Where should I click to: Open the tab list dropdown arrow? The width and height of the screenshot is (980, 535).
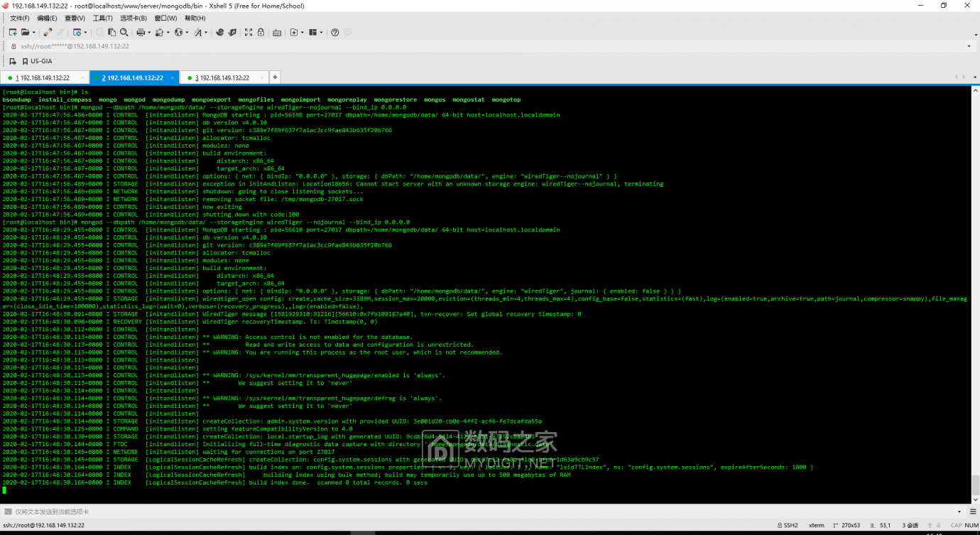pyautogui.click(x=975, y=77)
